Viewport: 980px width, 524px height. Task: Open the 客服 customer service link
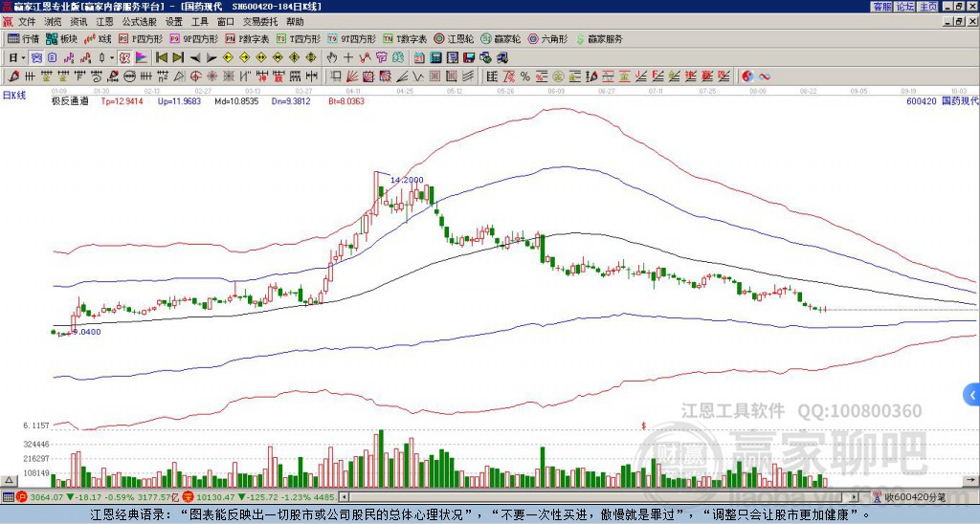coord(882,7)
